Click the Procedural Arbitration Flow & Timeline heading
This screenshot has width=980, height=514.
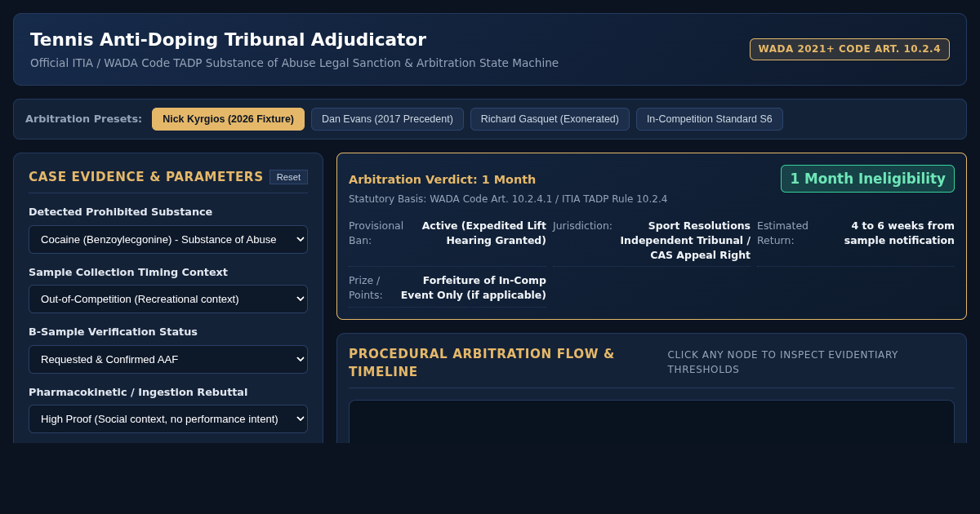[x=482, y=363]
